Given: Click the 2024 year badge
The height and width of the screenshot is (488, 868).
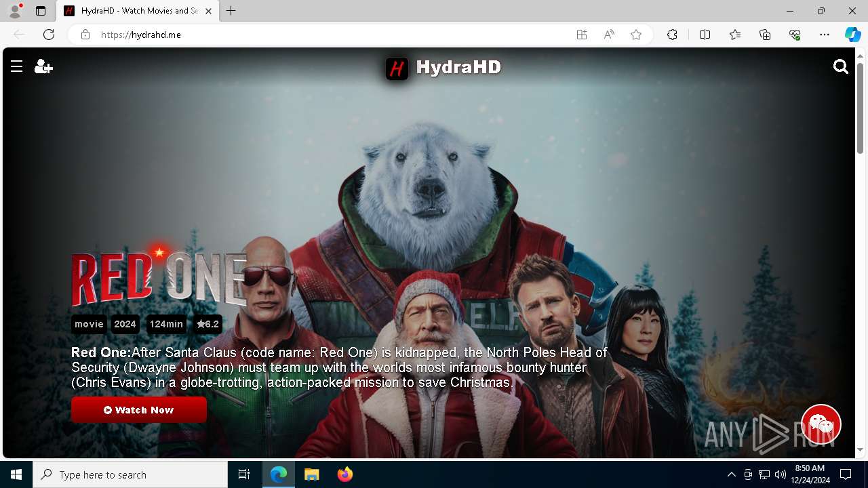Looking at the screenshot, I should 125,324.
